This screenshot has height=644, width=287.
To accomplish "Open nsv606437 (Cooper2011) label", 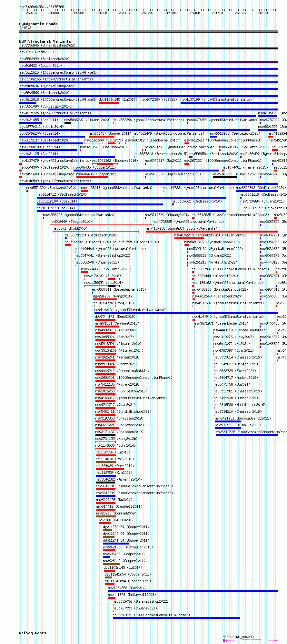I will 110,134.
